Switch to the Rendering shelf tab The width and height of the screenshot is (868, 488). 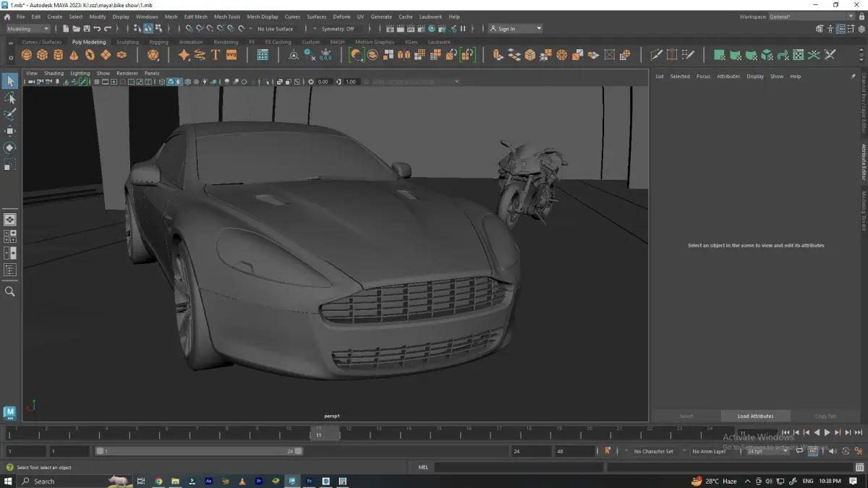(226, 42)
